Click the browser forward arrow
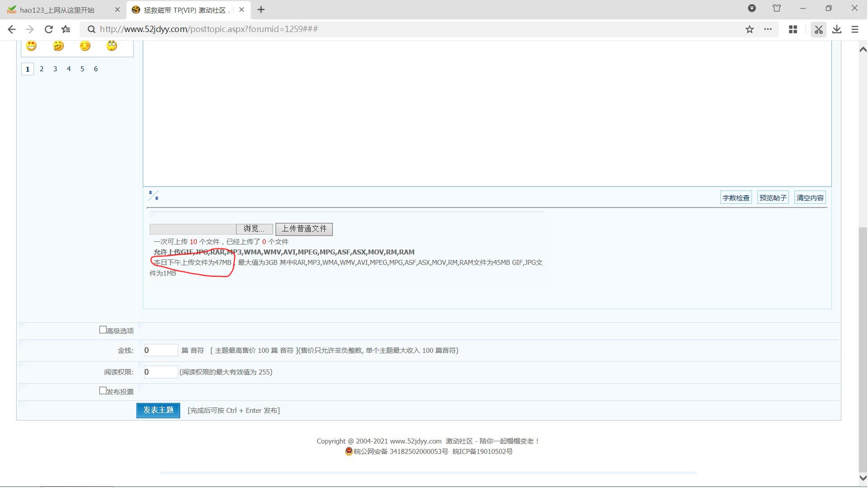This screenshot has width=868, height=490. tap(30, 29)
